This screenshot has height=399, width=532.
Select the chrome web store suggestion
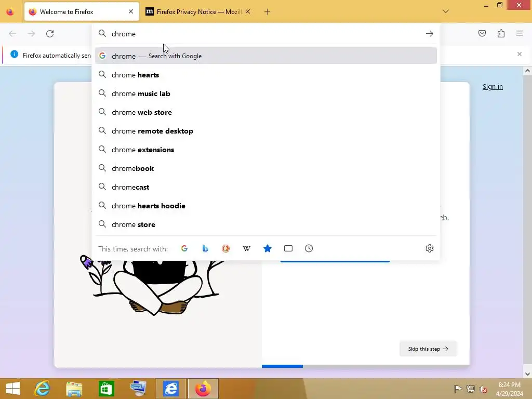coord(266,112)
